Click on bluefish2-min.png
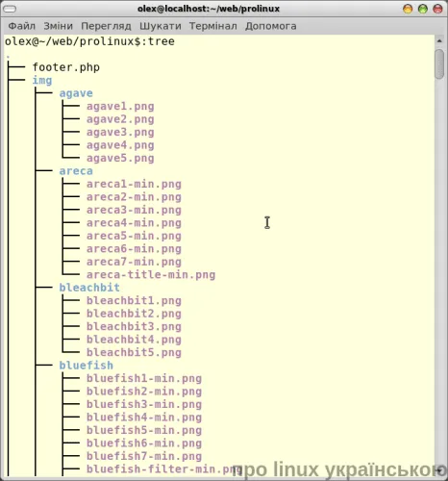Screen dimensions: 448x481 click(144, 392)
